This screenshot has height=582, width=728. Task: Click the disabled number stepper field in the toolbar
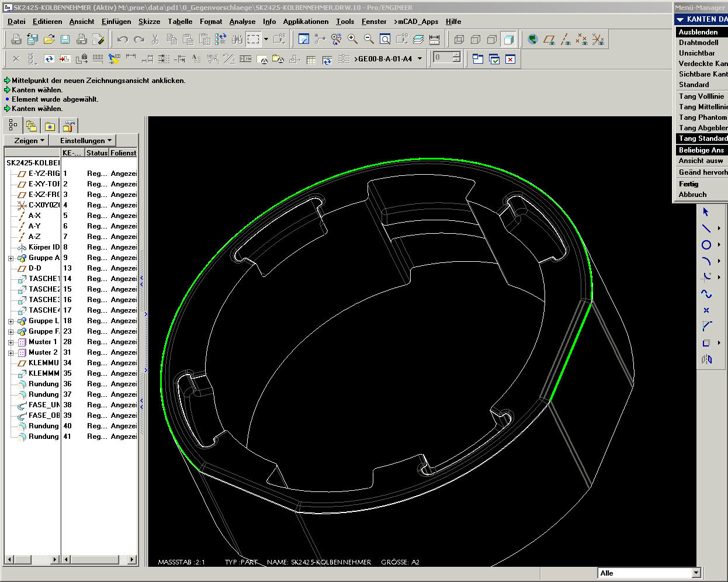click(447, 57)
